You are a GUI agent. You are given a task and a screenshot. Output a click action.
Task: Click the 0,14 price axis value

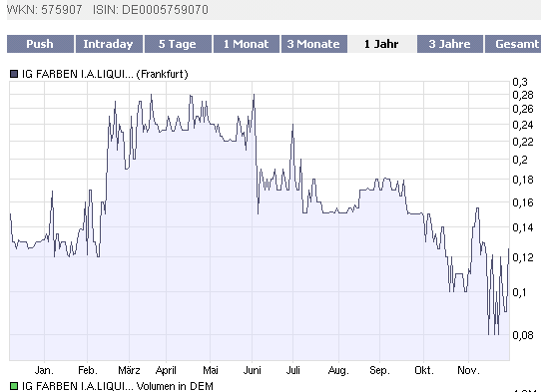(x=523, y=227)
